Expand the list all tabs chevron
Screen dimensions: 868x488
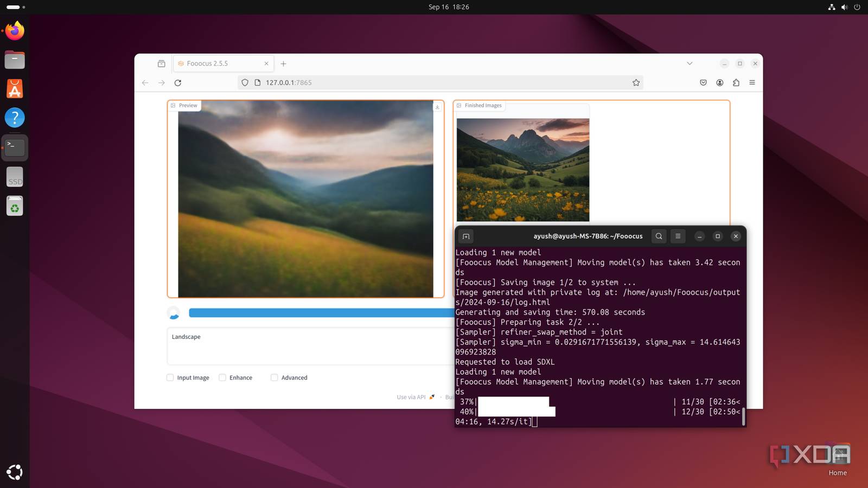point(690,63)
